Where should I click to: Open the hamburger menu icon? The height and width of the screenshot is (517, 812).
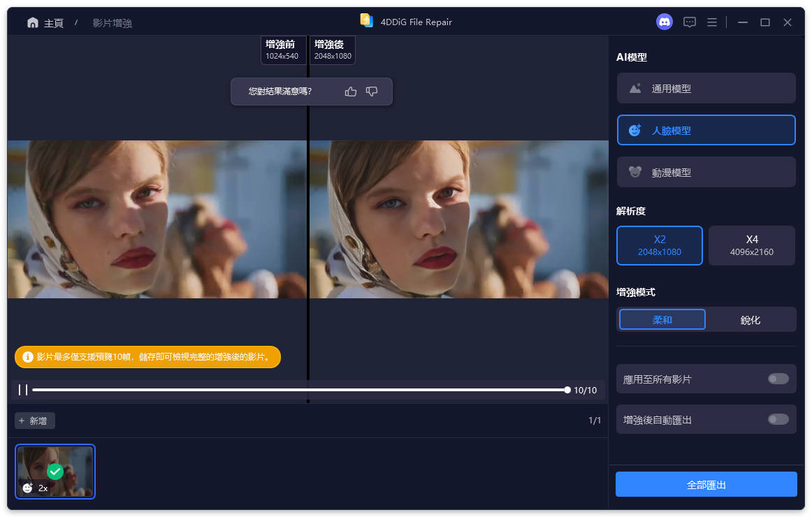(712, 22)
